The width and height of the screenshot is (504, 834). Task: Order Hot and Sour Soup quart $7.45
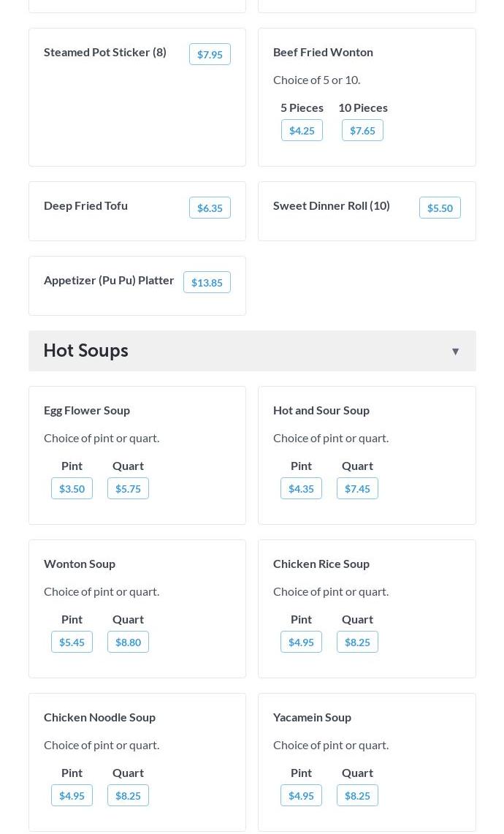point(357,488)
